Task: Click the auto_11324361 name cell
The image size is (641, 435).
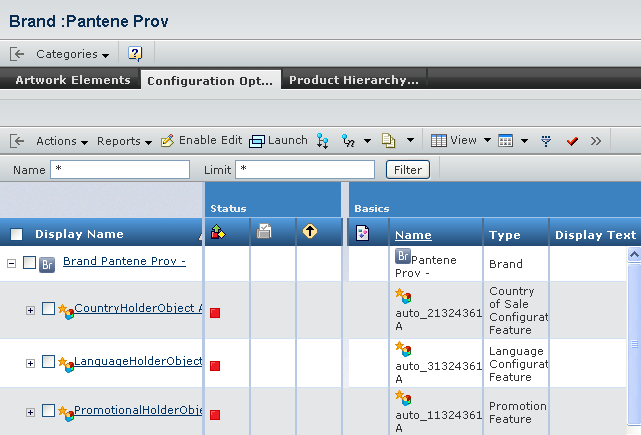Action: pyautogui.click(x=436, y=413)
